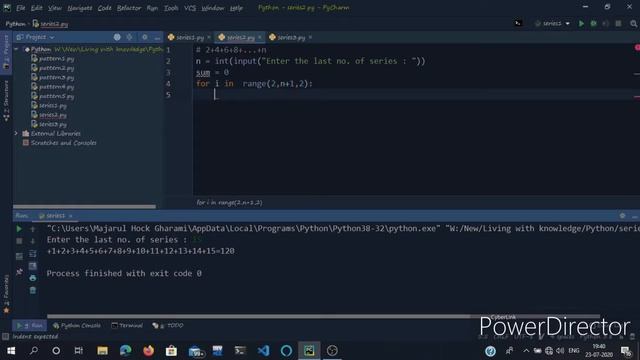This screenshot has height=360, width=640.
Task: Open the Navigate menu
Action: pos(80,8)
